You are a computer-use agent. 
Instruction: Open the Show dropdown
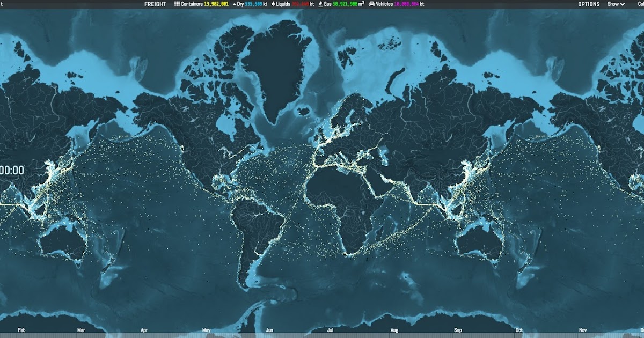(614, 4)
